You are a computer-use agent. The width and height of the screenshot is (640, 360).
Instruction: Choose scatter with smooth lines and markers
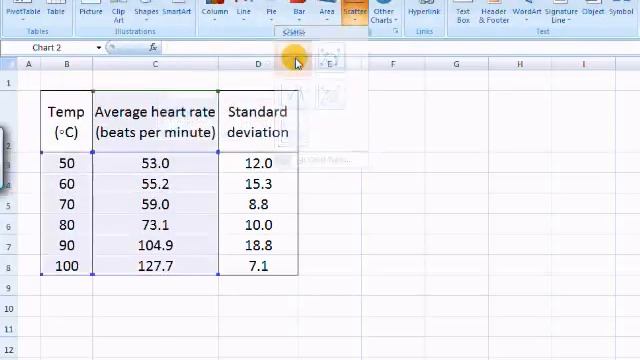tap(329, 58)
